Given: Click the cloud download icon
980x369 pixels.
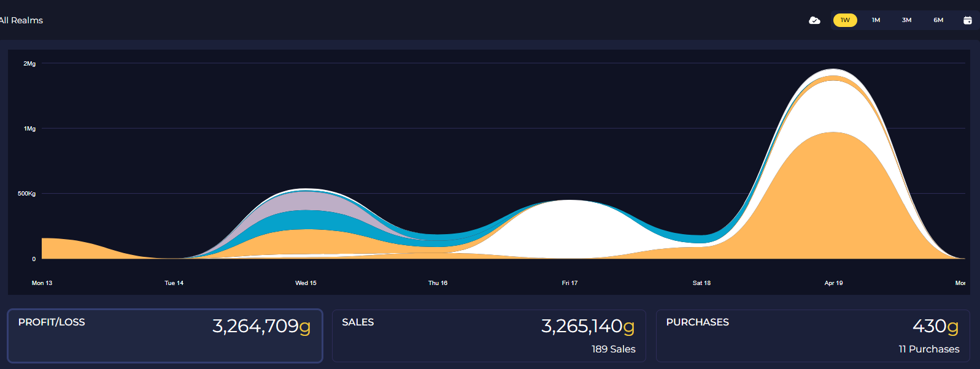Looking at the screenshot, I should 814,20.
